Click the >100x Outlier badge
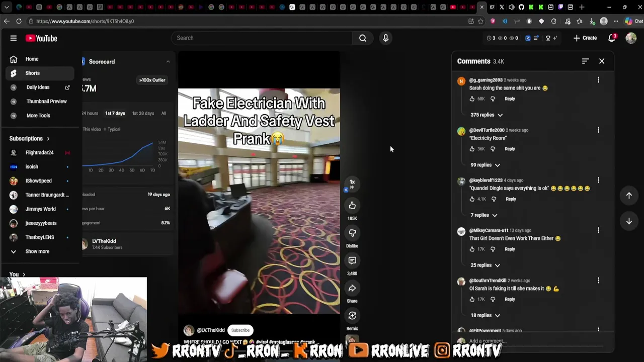Image resolution: width=644 pixels, height=362 pixels. [152, 80]
